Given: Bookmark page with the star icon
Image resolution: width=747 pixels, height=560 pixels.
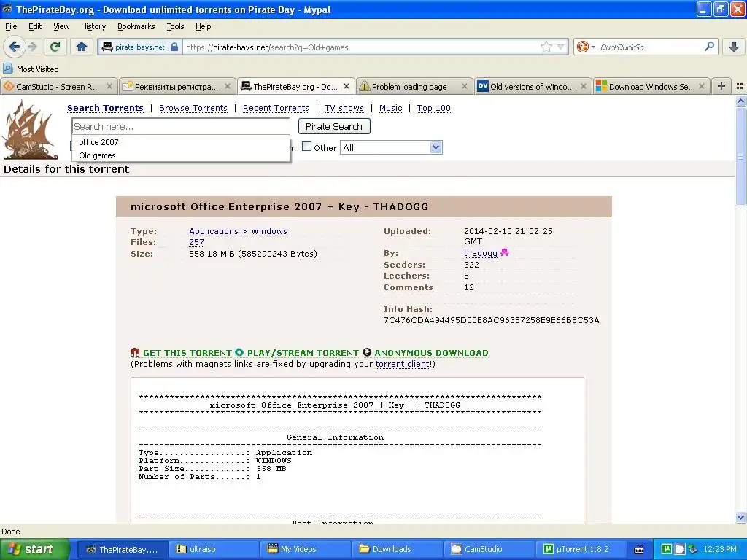Looking at the screenshot, I should point(546,47).
